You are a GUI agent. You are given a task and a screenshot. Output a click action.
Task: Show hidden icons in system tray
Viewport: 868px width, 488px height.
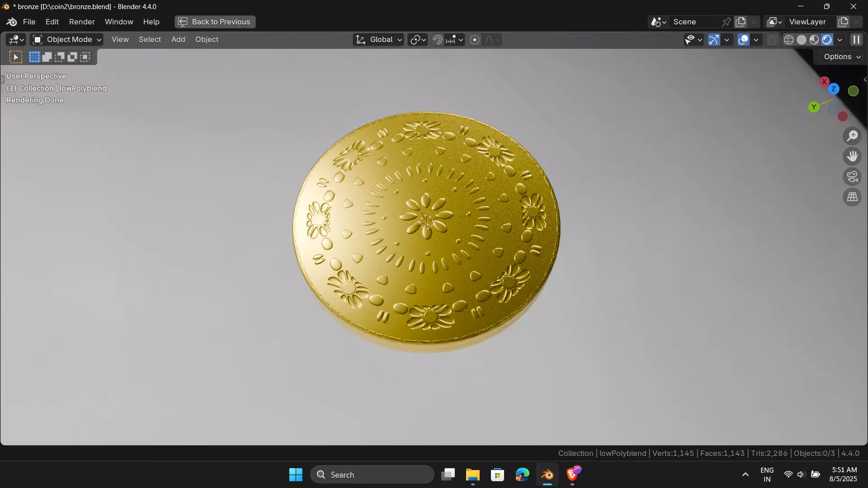point(745,475)
